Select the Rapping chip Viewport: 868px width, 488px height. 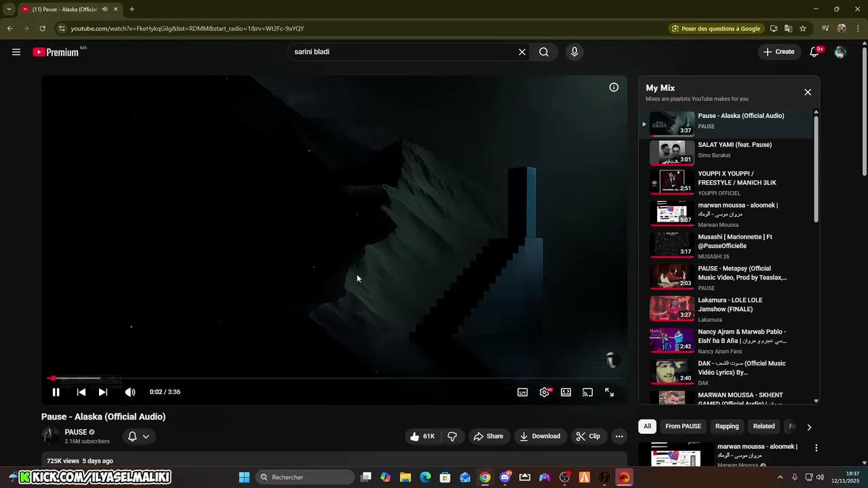coord(727,426)
